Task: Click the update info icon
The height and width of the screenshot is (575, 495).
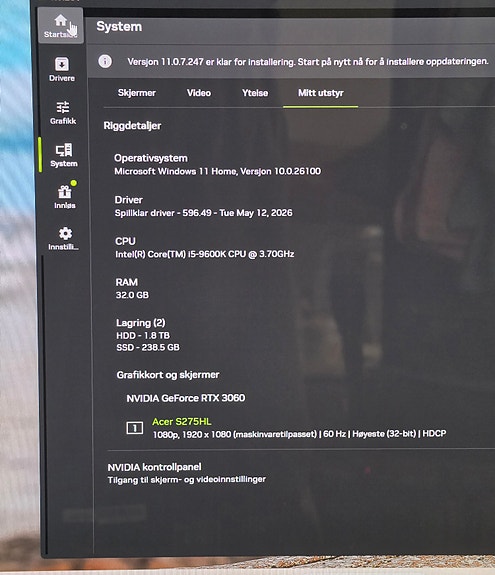Action: 105,61
